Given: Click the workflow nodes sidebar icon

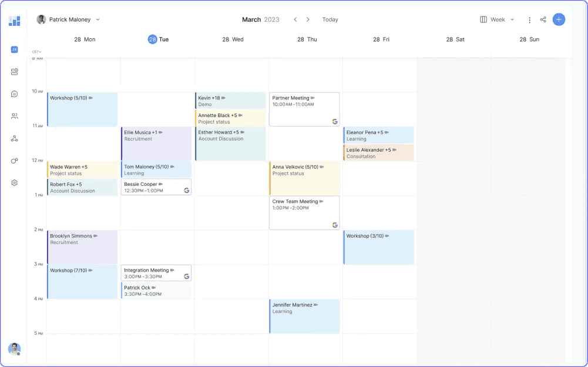Looking at the screenshot, I should point(14,139).
